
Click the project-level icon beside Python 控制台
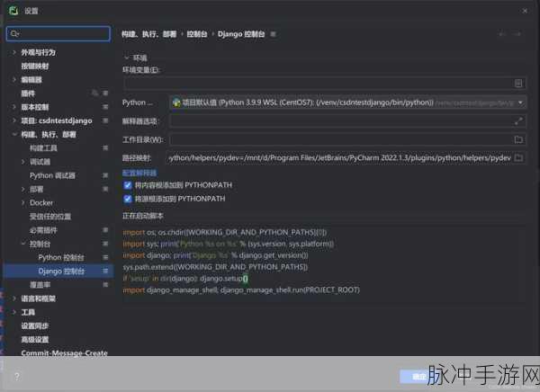pos(105,257)
